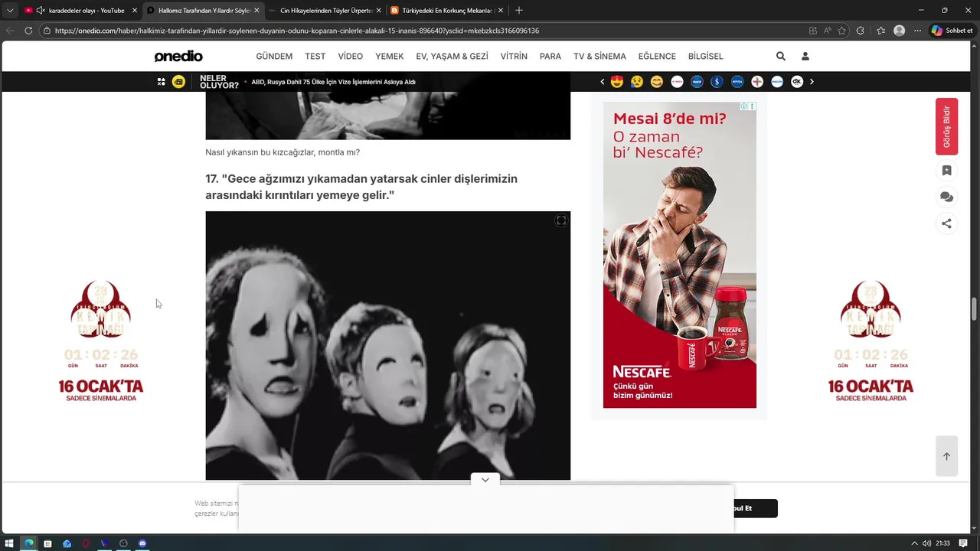Go to page top with the up arrow button
The height and width of the screenshot is (551, 980).
point(946,456)
